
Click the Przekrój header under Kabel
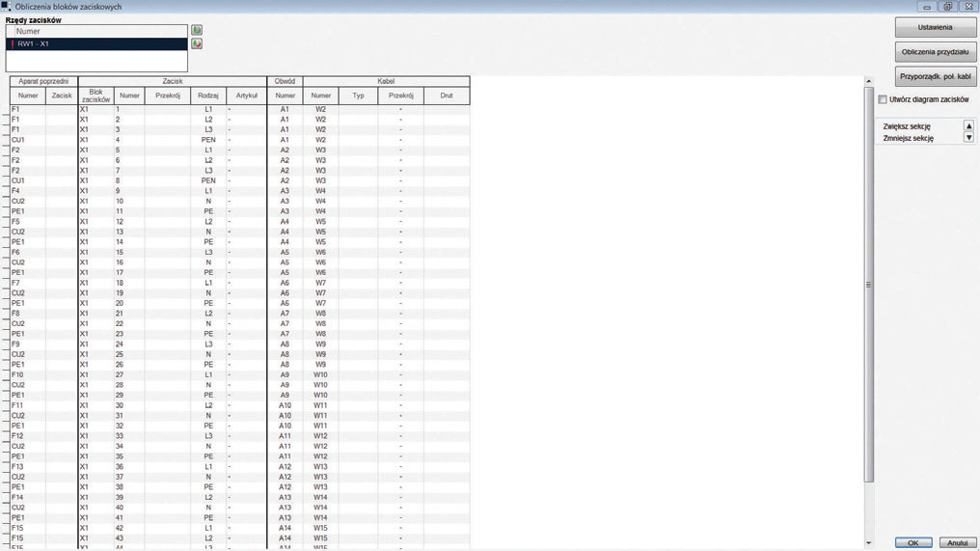tap(400, 96)
